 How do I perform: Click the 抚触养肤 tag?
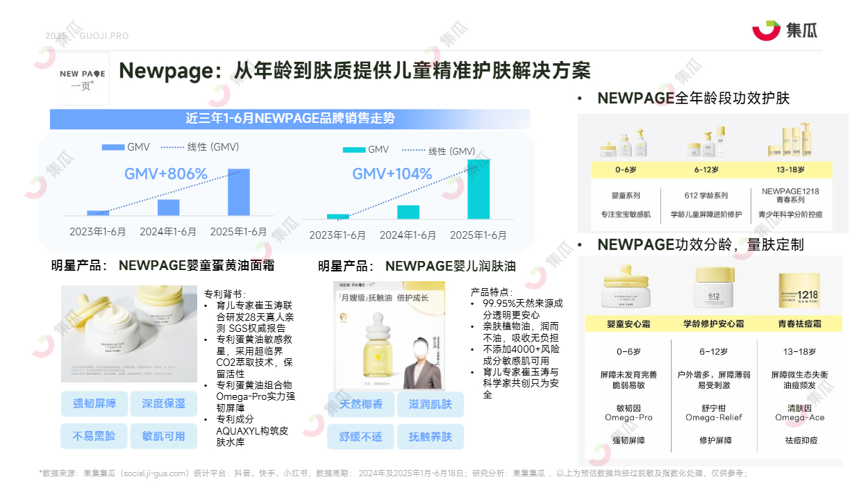[x=431, y=437]
